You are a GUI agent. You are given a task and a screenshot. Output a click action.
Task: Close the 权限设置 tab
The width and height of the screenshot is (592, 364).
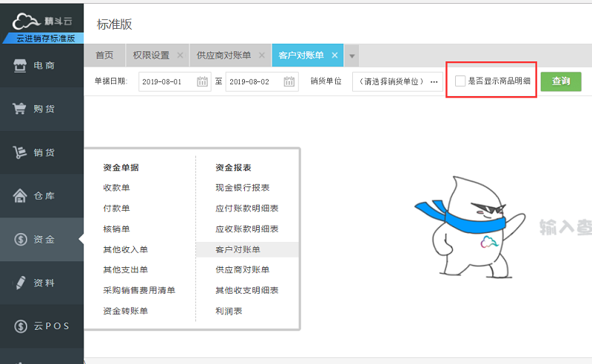click(x=180, y=55)
